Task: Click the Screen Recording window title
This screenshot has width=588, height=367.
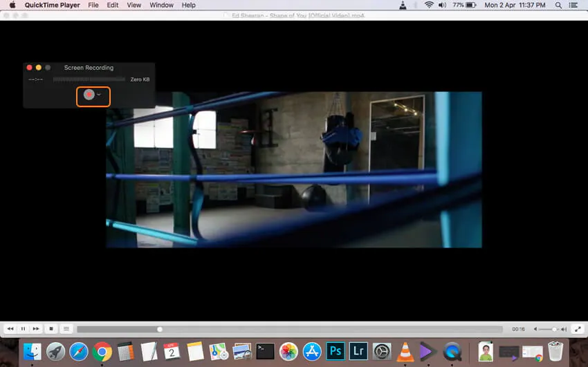Action: click(89, 68)
